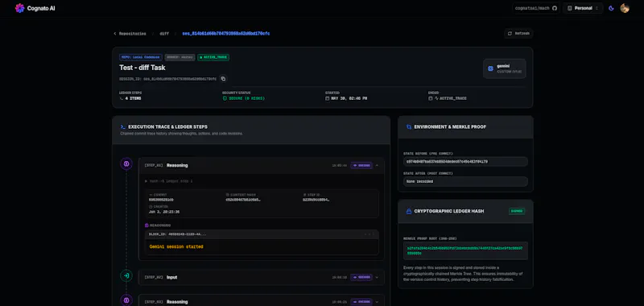Screen dimensions: 644x306
Task: Expand the ledger step disclosure triangle
Action: pyautogui.click(x=147, y=181)
